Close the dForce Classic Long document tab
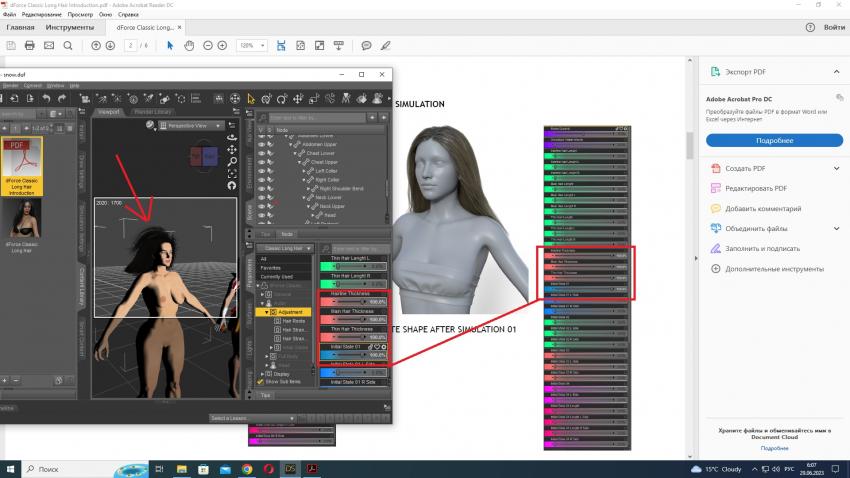This screenshot has width=850, height=478. coord(179,27)
